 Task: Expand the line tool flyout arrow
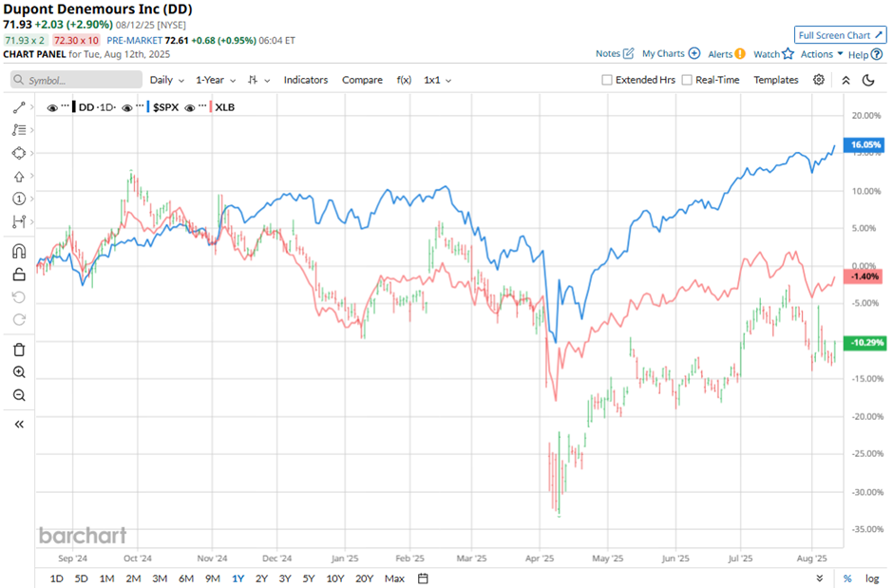click(32, 107)
